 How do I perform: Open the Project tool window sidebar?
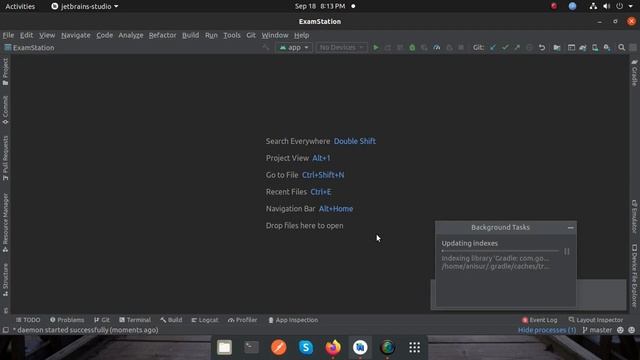point(5,72)
